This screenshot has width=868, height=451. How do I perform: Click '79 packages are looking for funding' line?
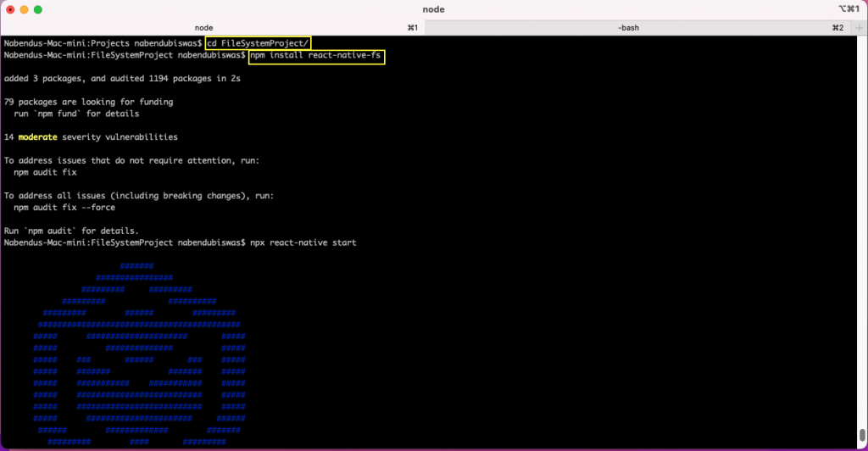[x=88, y=102]
